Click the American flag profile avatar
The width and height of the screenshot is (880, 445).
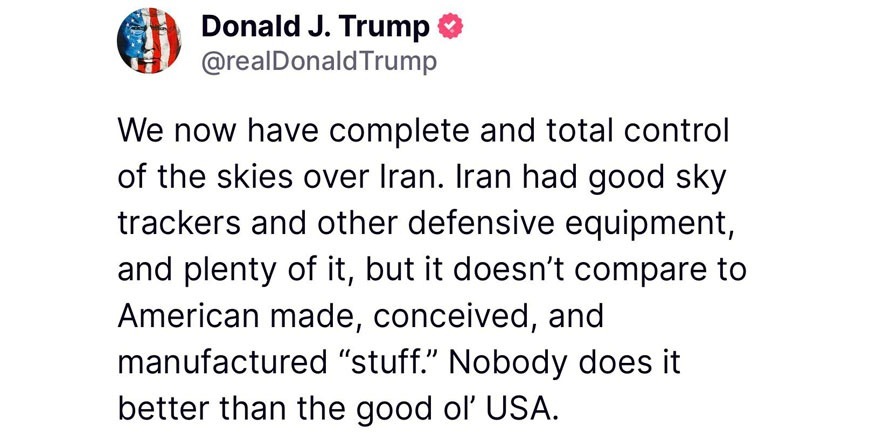pos(146,43)
